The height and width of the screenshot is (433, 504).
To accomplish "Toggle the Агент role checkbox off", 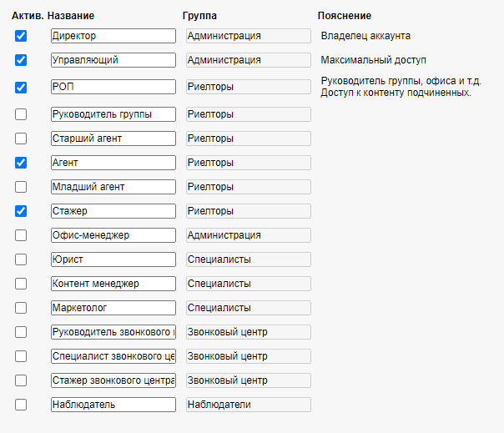I will point(21,163).
